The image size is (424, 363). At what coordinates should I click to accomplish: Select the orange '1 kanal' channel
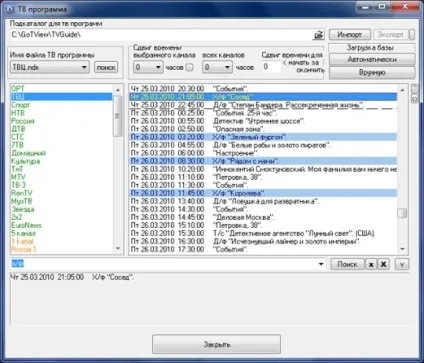point(62,241)
